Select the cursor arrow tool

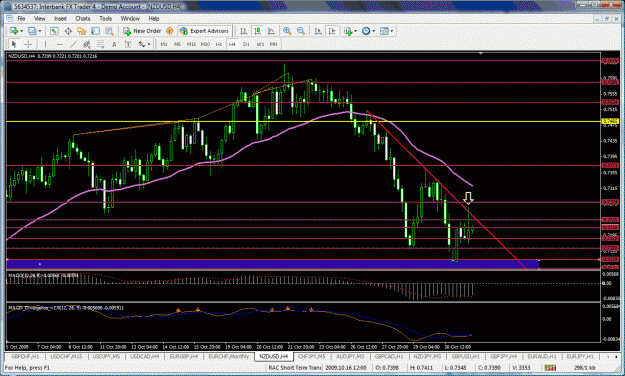14,44
